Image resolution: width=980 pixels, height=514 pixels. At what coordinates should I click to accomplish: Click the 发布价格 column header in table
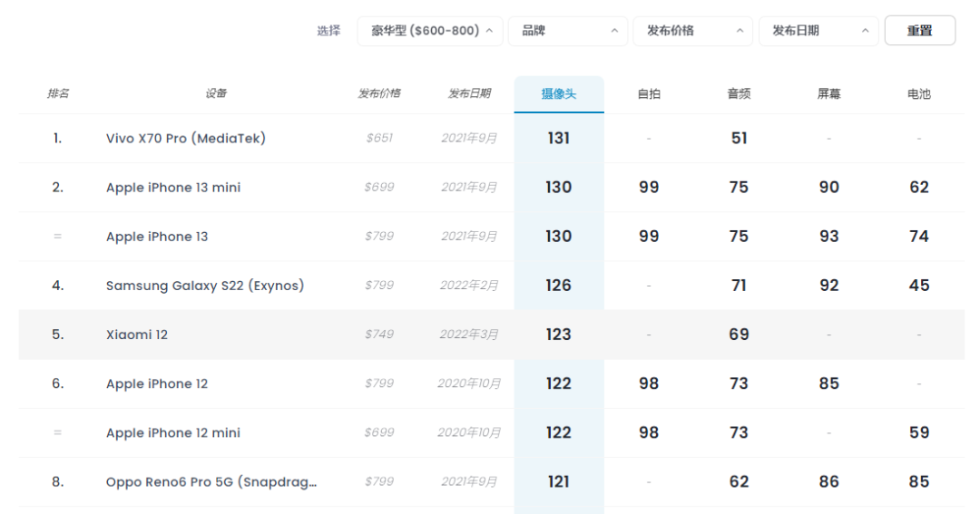tap(379, 93)
